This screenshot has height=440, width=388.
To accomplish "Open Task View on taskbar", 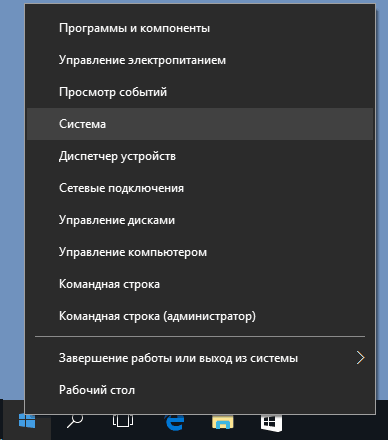I will pyautogui.click(x=123, y=421).
